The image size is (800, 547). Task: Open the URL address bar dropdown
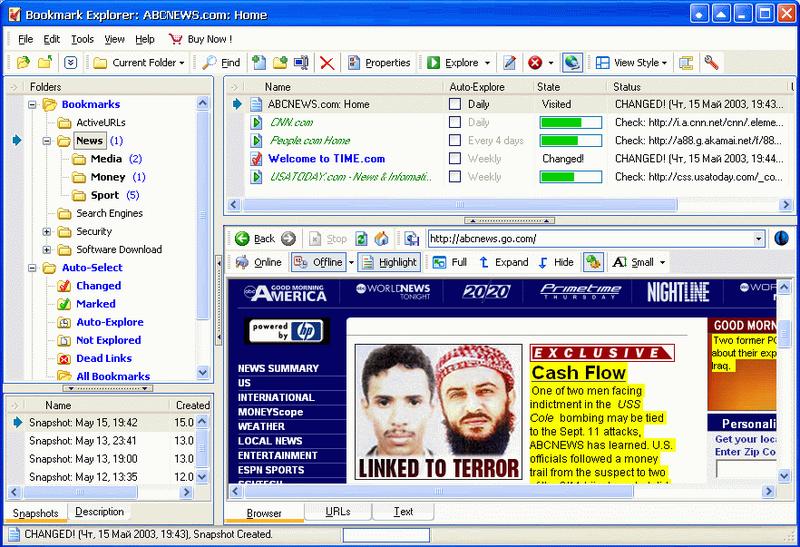pos(759,239)
